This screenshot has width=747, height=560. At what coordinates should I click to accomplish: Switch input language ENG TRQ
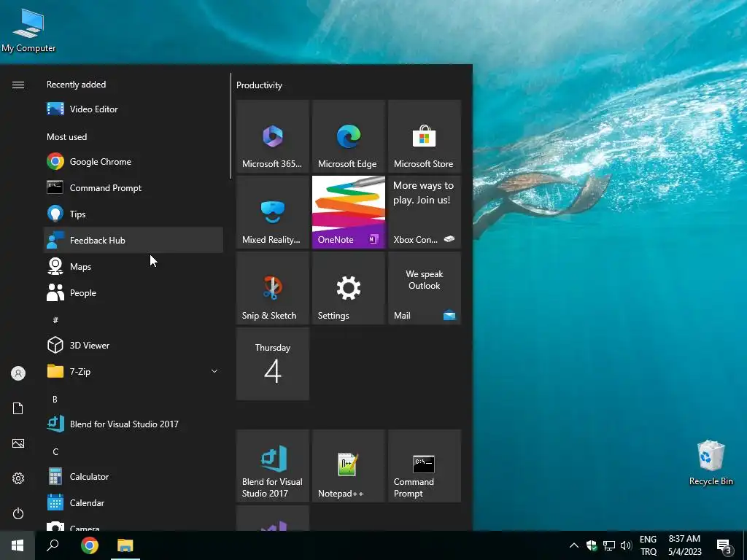click(x=648, y=545)
